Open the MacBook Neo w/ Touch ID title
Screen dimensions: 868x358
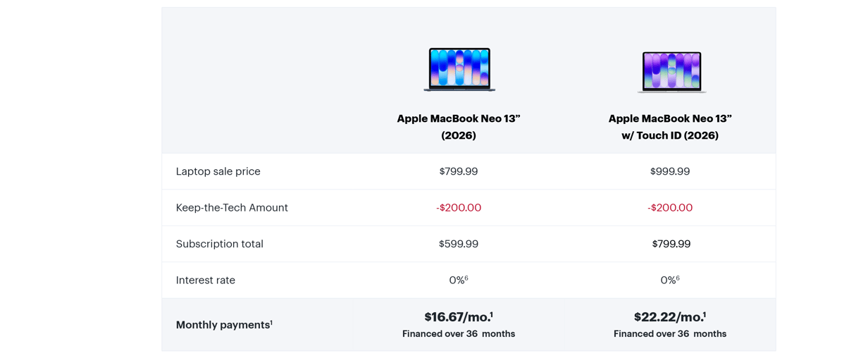point(670,127)
